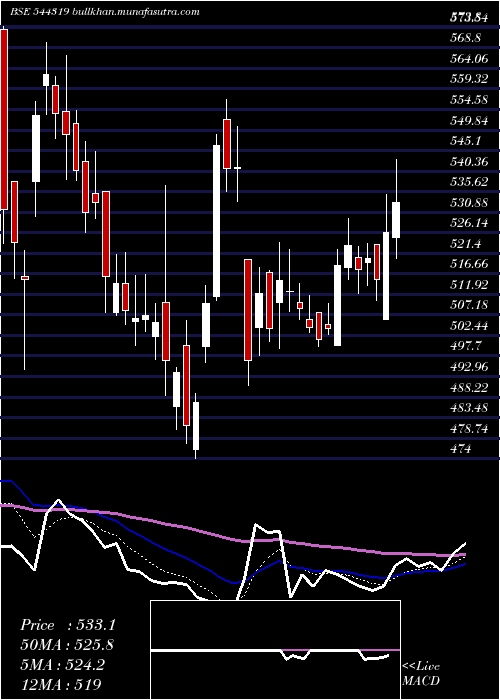Select the 526.14 price axis label

[468, 223]
